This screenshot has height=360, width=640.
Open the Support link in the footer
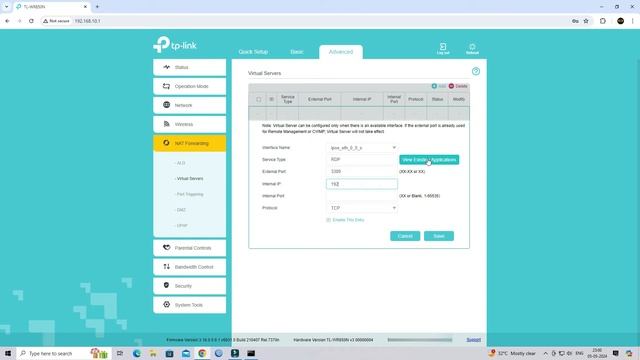[473, 340]
